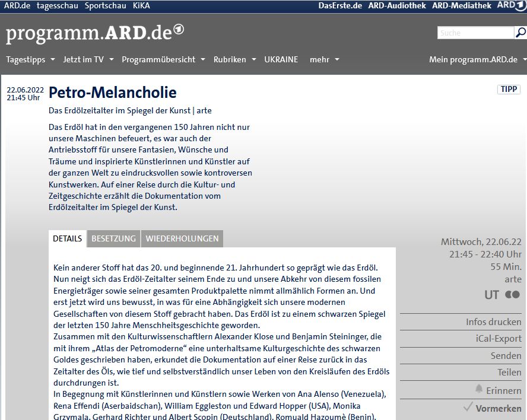Click the channel name 'arte' in sidebar
This screenshot has width=527, height=420.
(513, 279)
